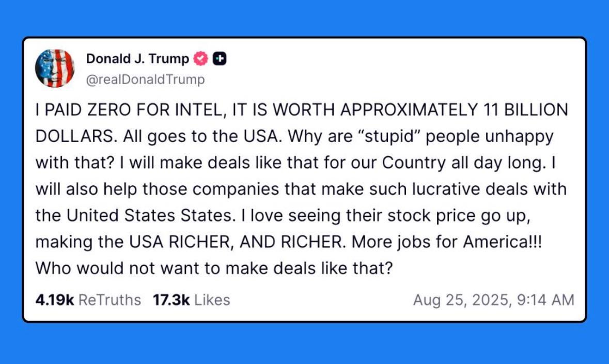Open the Aug 25, 2025 timestamp

coord(461,300)
